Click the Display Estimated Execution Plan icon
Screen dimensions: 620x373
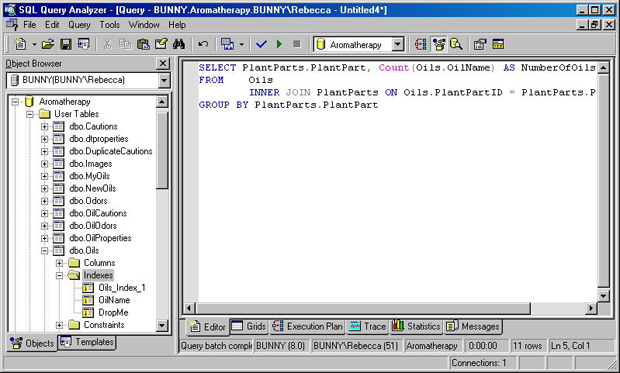[420, 44]
